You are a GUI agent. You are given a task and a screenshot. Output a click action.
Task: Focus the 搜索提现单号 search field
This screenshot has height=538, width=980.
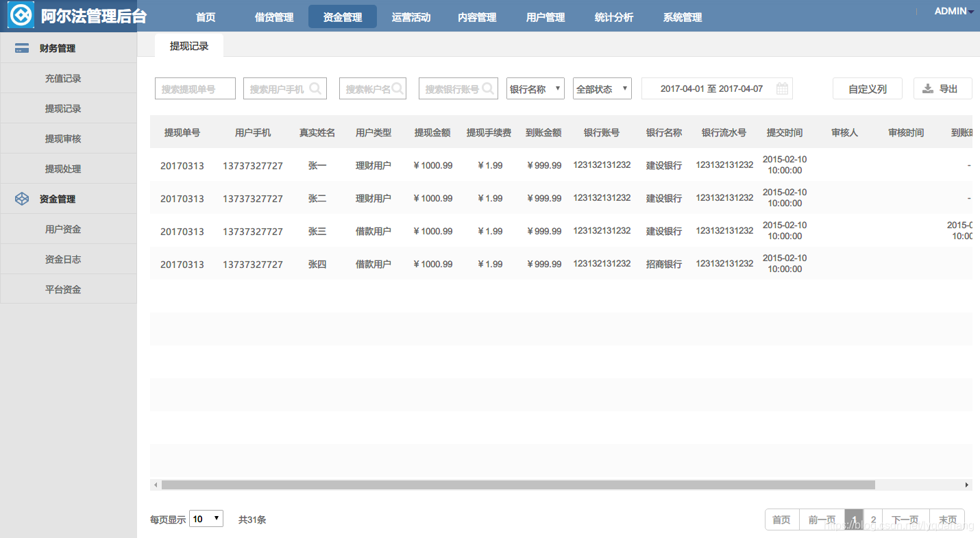pyautogui.click(x=195, y=88)
